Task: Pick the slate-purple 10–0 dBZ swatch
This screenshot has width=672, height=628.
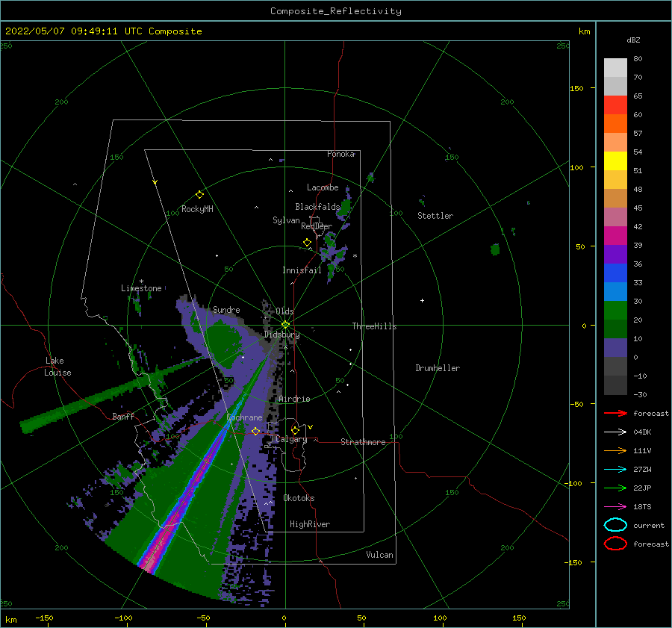Action: click(x=615, y=348)
